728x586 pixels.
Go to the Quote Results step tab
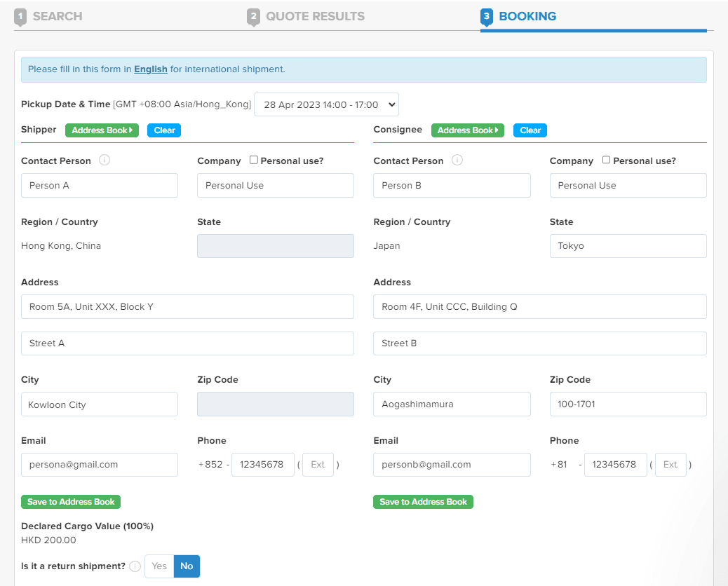point(315,16)
